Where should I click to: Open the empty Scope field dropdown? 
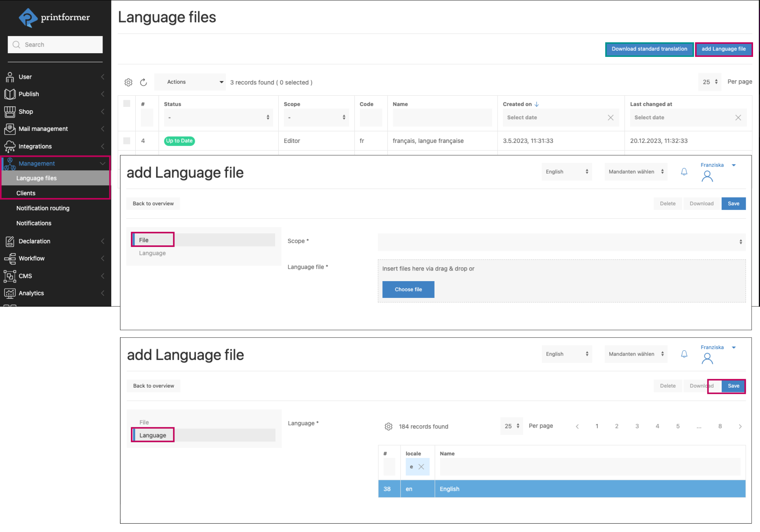561,242
